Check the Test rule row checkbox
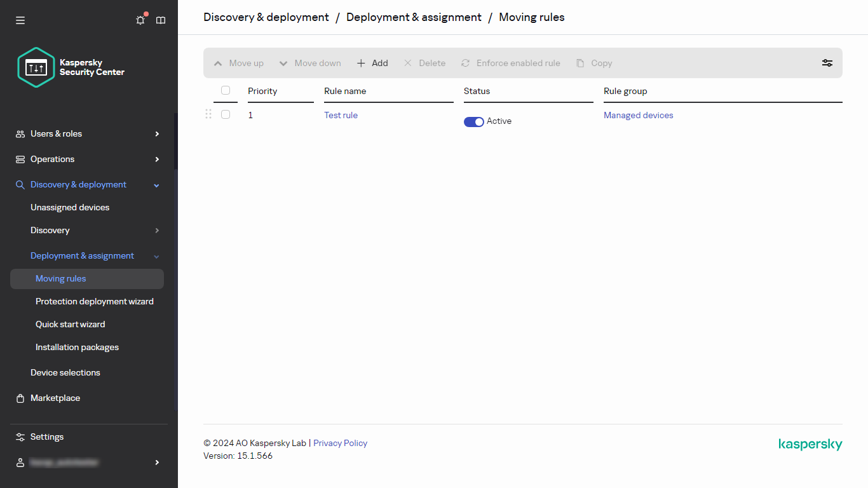This screenshot has height=488, width=868. 226,114
